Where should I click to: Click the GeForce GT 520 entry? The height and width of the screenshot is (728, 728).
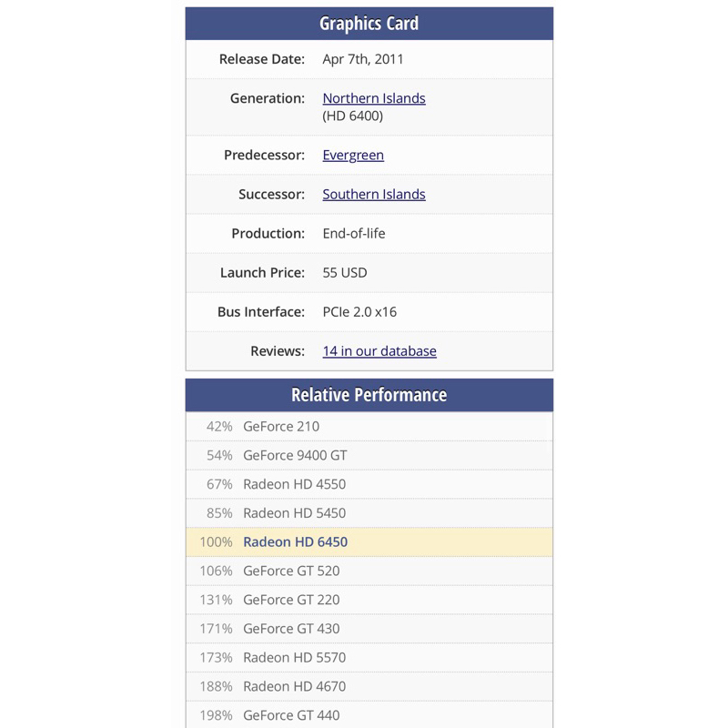(x=291, y=571)
